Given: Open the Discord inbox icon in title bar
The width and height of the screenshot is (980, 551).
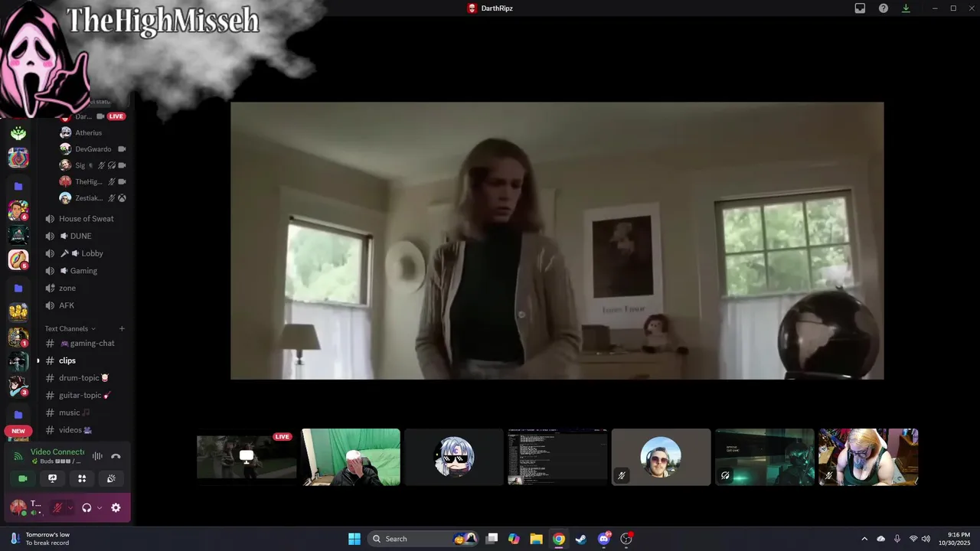Looking at the screenshot, I should [860, 8].
